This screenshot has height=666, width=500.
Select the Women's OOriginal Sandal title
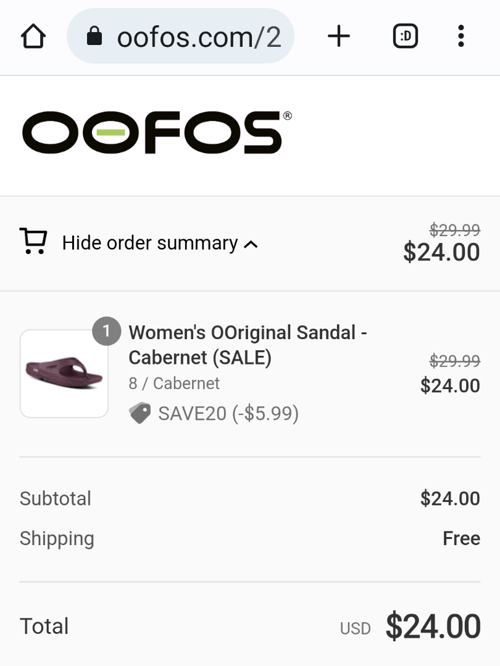click(x=248, y=345)
